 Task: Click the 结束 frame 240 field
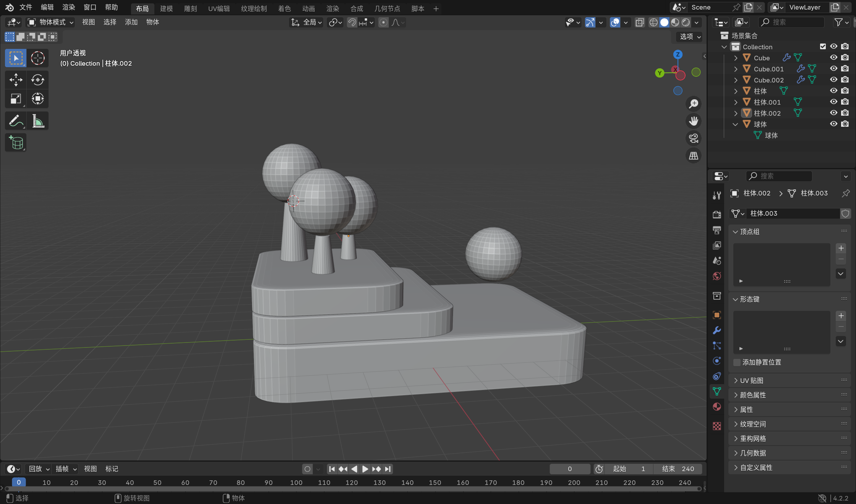click(678, 469)
